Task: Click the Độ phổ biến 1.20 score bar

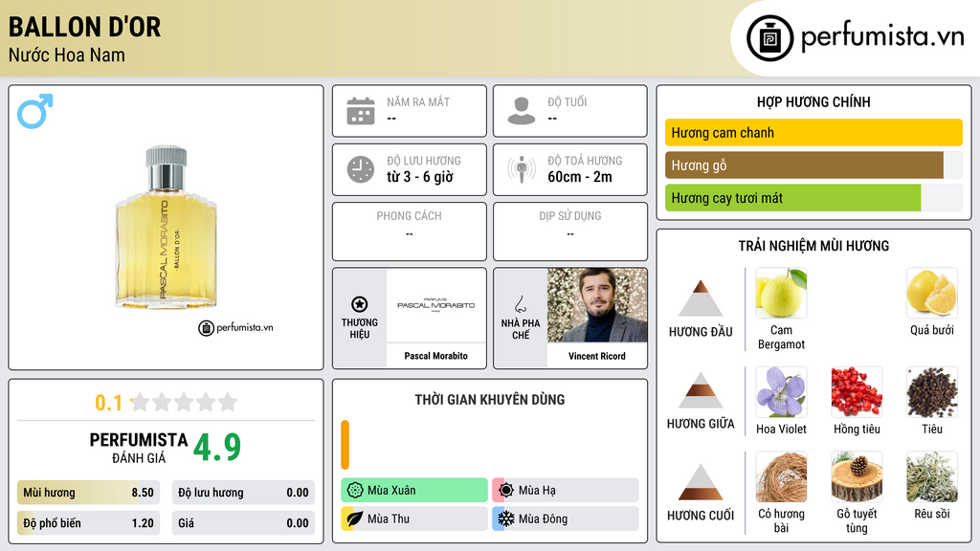Action: tap(88, 523)
